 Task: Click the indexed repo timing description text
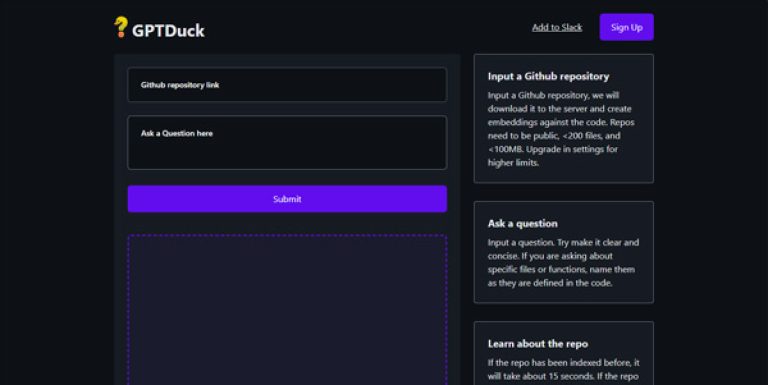click(x=563, y=369)
